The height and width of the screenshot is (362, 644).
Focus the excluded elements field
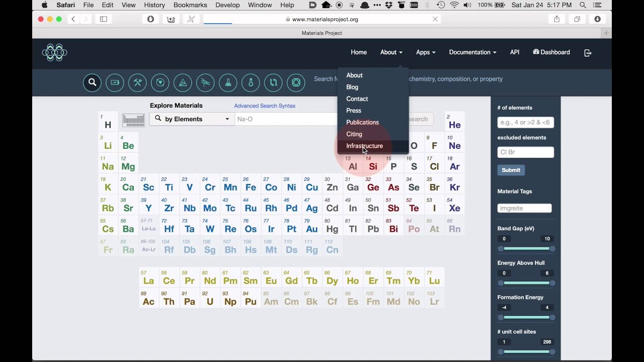coord(526,152)
